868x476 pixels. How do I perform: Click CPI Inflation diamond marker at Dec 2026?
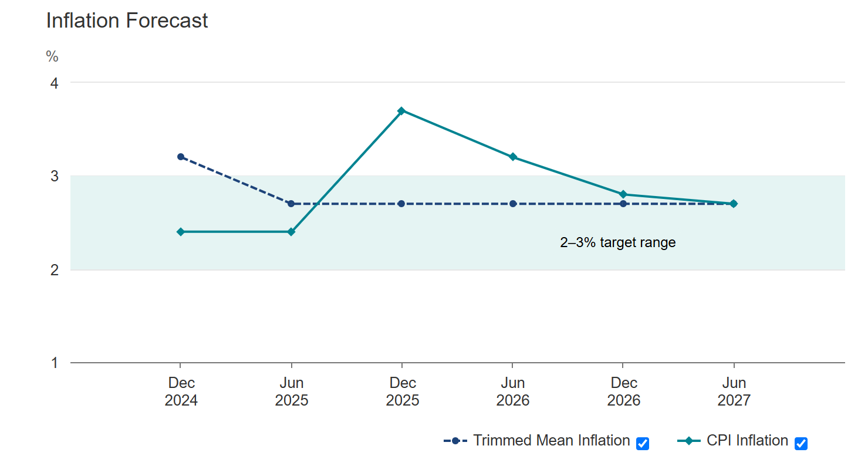coord(623,194)
